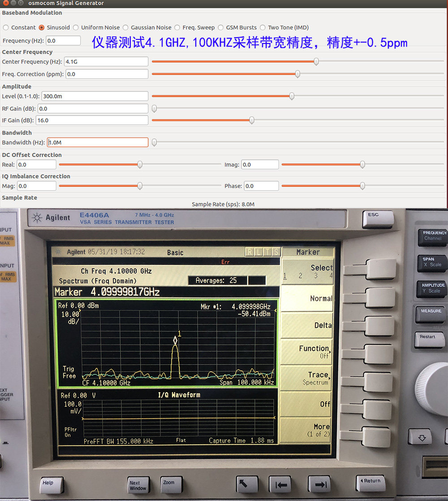Viewport: 448px width, 501px height.
Task: Click the IQ Imbalance Phase field
Action: pos(262,186)
